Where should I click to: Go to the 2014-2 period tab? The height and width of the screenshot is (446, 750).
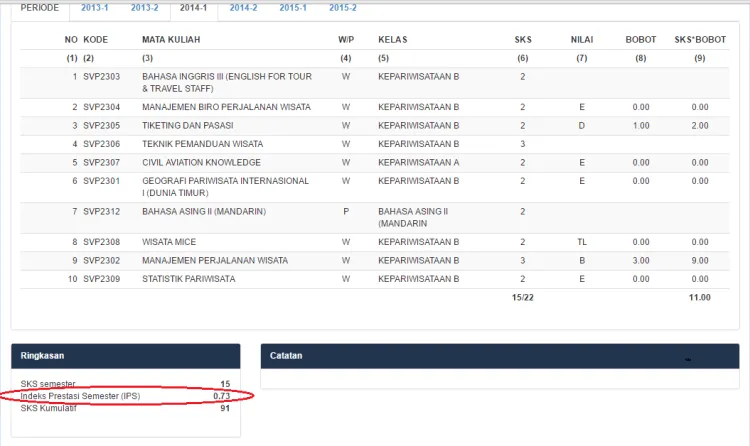[x=243, y=8]
